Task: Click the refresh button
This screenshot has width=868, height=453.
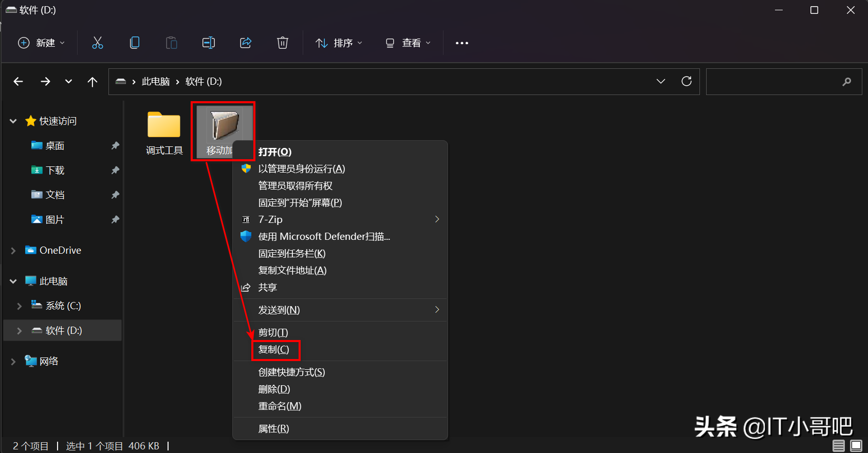Action: (x=687, y=81)
